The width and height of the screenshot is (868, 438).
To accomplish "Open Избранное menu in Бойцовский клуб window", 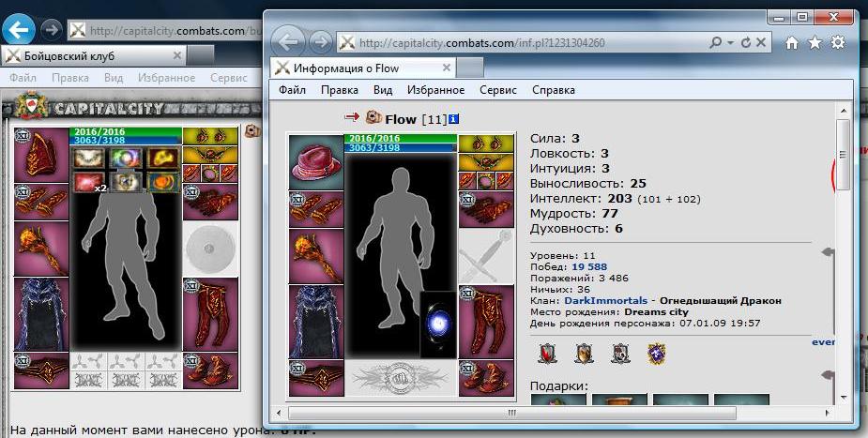I will (x=166, y=78).
